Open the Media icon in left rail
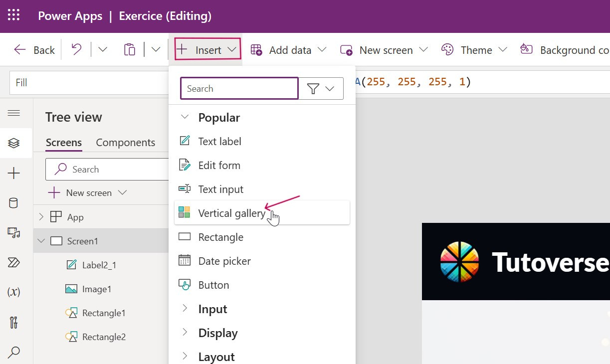The width and height of the screenshot is (610, 364). [x=14, y=232]
